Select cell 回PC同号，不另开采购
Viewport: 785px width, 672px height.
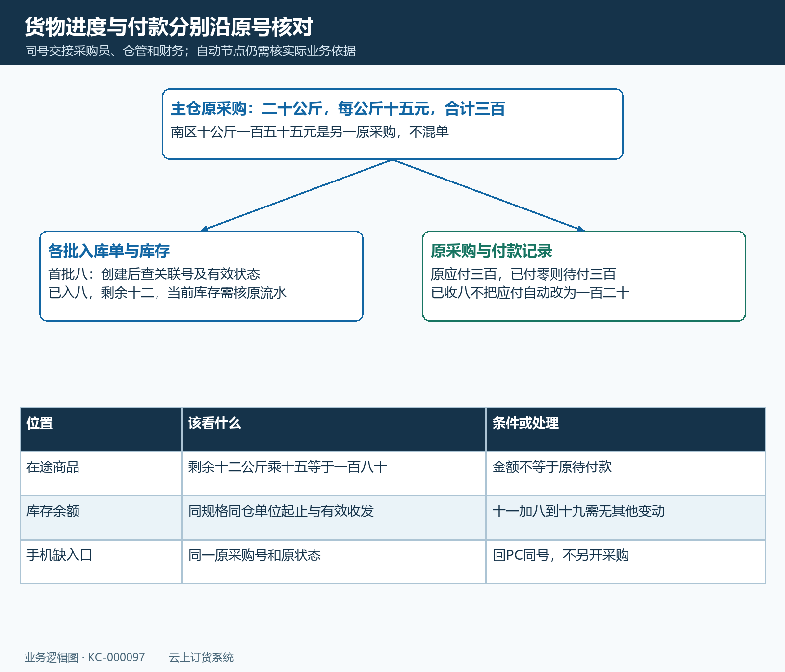pos(626,562)
